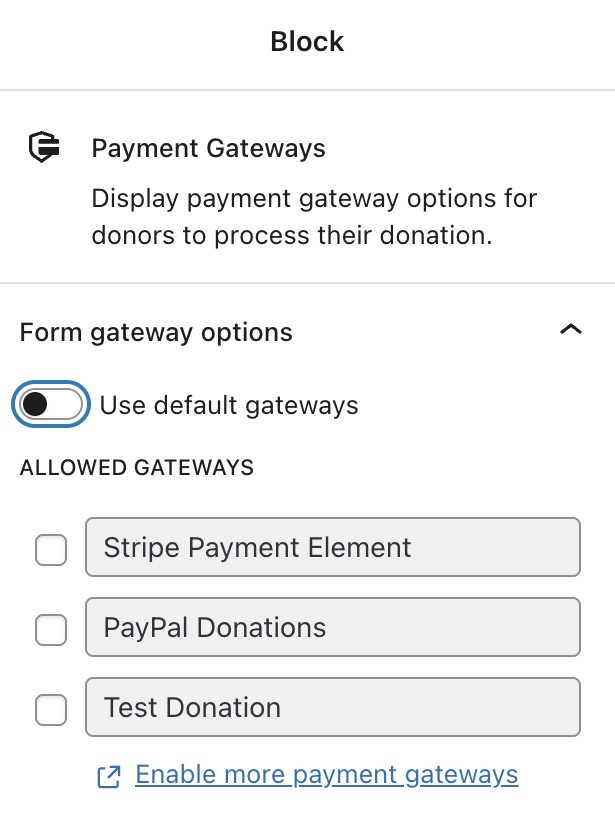The width and height of the screenshot is (615, 823).
Task: Toggle the Use default gateways switch
Action: [50, 405]
